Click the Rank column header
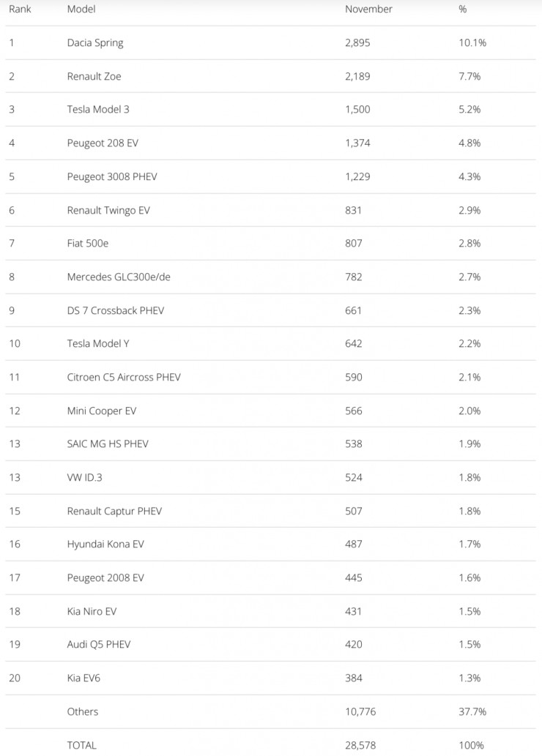The image size is (542, 756). click(x=20, y=10)
